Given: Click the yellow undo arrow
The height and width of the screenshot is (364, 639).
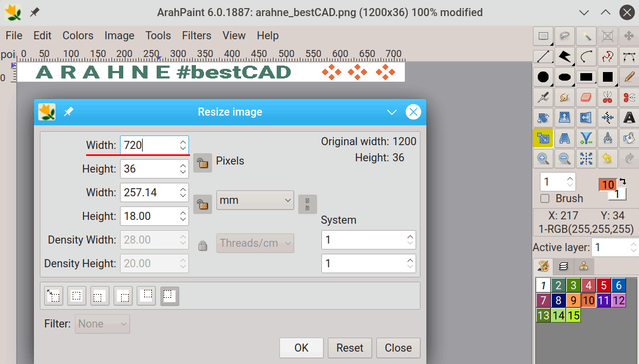Looking at the screenshot, I should pyautogui.click(x=608, y=159).
